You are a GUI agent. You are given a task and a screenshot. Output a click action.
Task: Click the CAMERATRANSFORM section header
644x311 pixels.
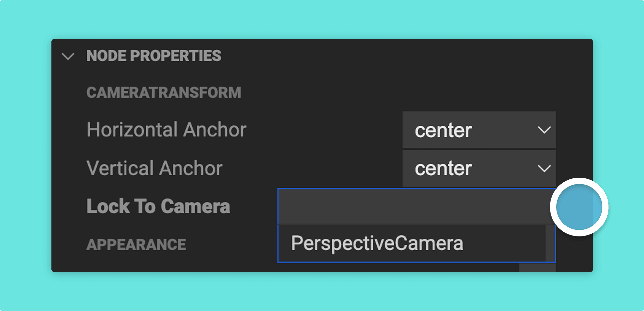point(164,92)
